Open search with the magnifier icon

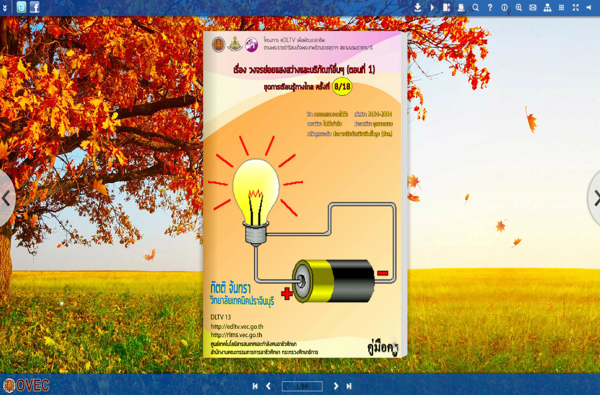(475, 7)
